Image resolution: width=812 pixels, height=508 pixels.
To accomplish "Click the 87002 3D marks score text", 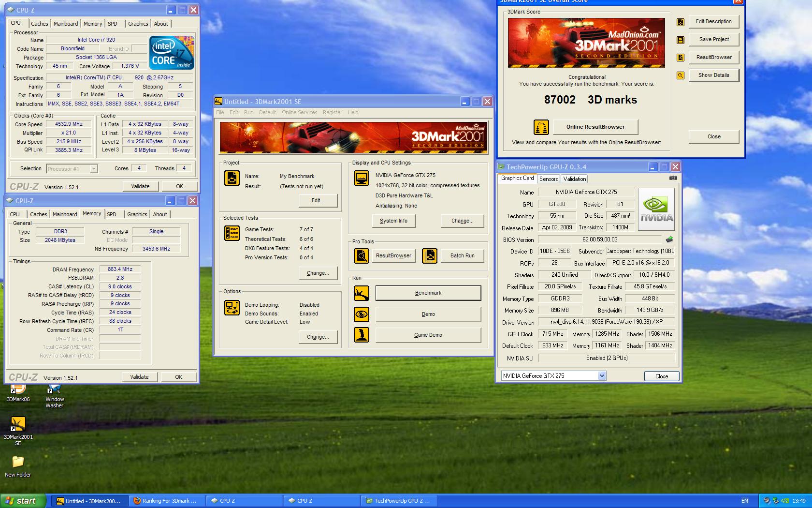I will [591, 100].
